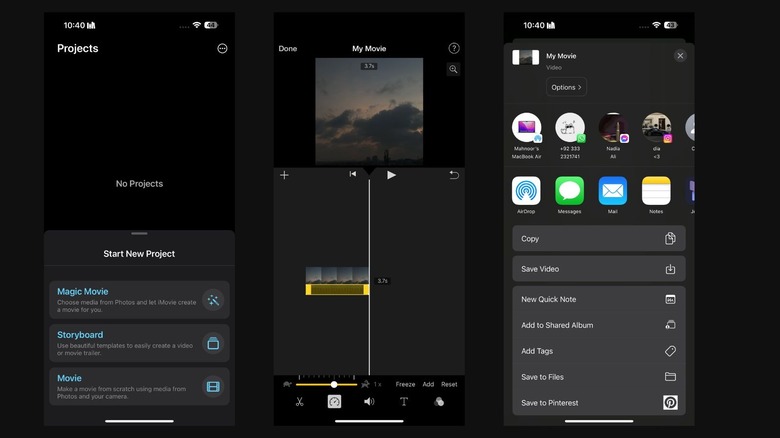Select the volume speaker tool
Viewport: 780px width, 438px height.
[369, 402]
